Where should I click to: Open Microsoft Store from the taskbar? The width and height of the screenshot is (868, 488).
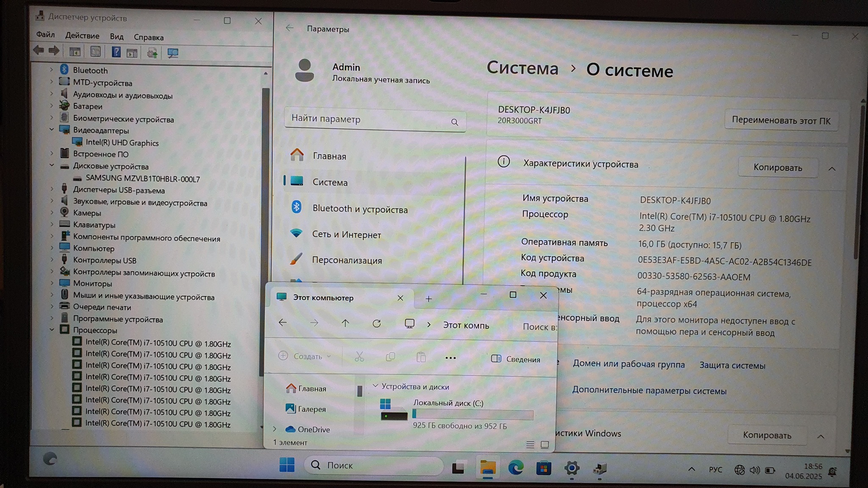pyautogui.click(x=543, y=468)
